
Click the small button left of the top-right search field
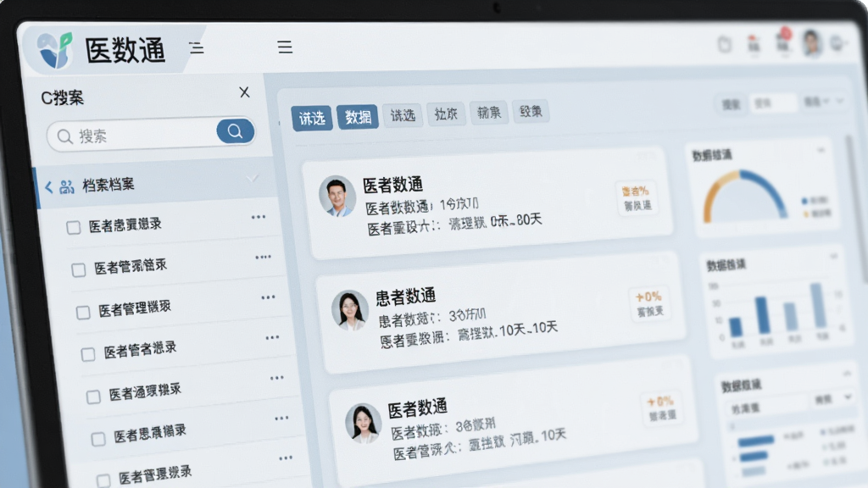coord(731,104)
